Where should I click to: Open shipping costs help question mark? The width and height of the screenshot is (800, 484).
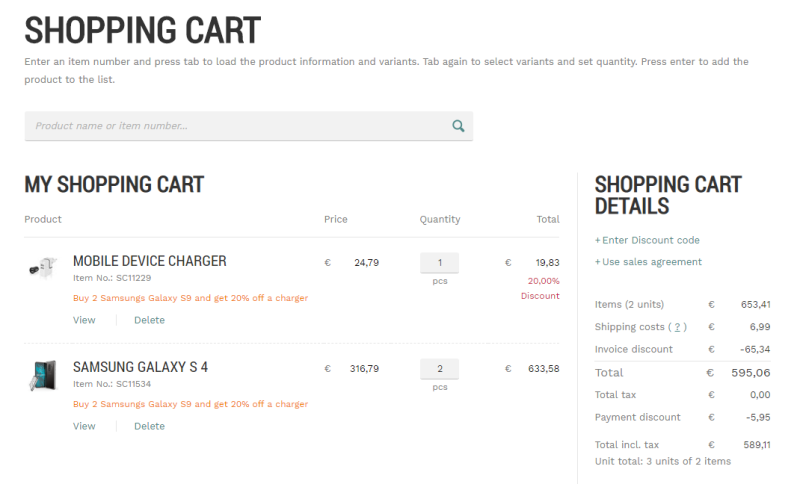click(x=677, y=327)
